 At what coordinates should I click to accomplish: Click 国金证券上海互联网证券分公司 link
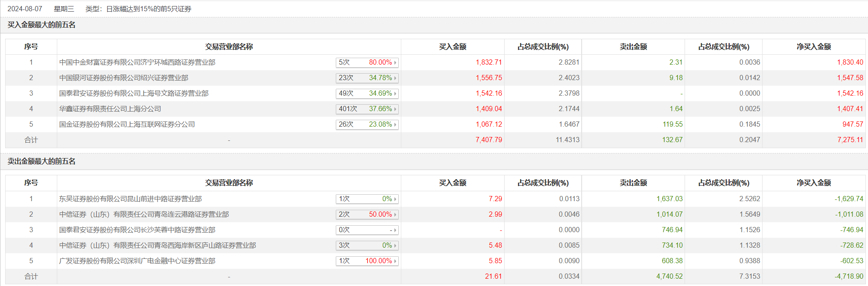127,124
